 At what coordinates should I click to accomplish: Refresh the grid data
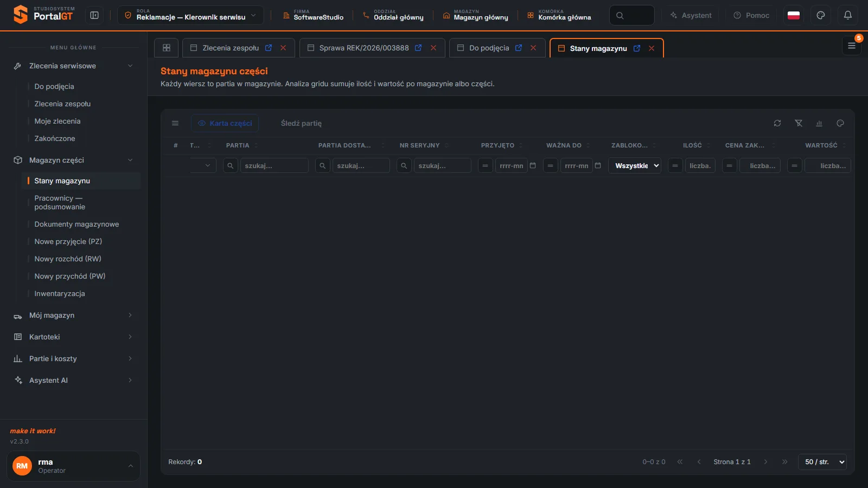pos(777,123)
